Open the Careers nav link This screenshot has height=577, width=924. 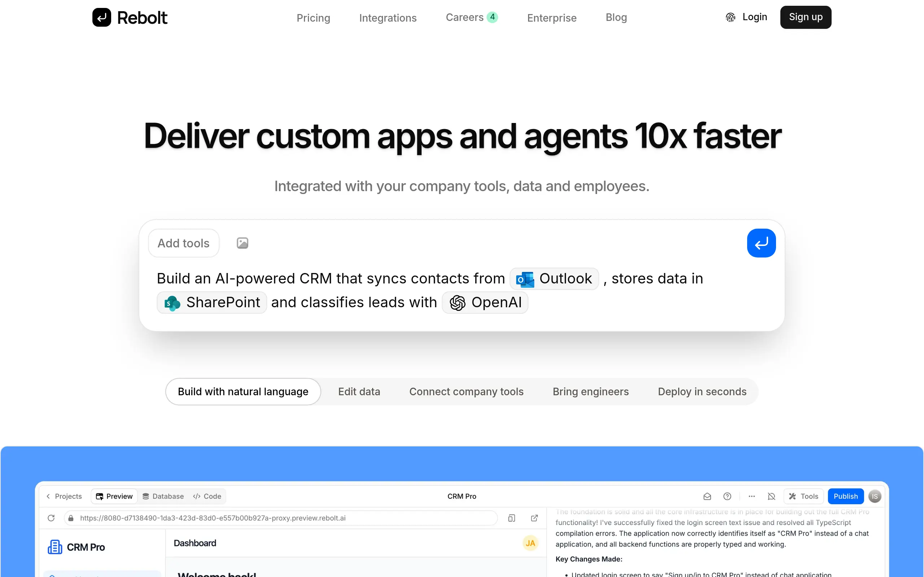[x=464, y=17]
